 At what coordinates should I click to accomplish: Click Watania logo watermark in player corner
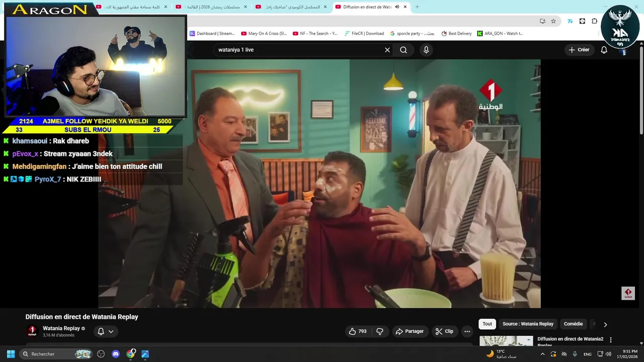click(628, 293)
